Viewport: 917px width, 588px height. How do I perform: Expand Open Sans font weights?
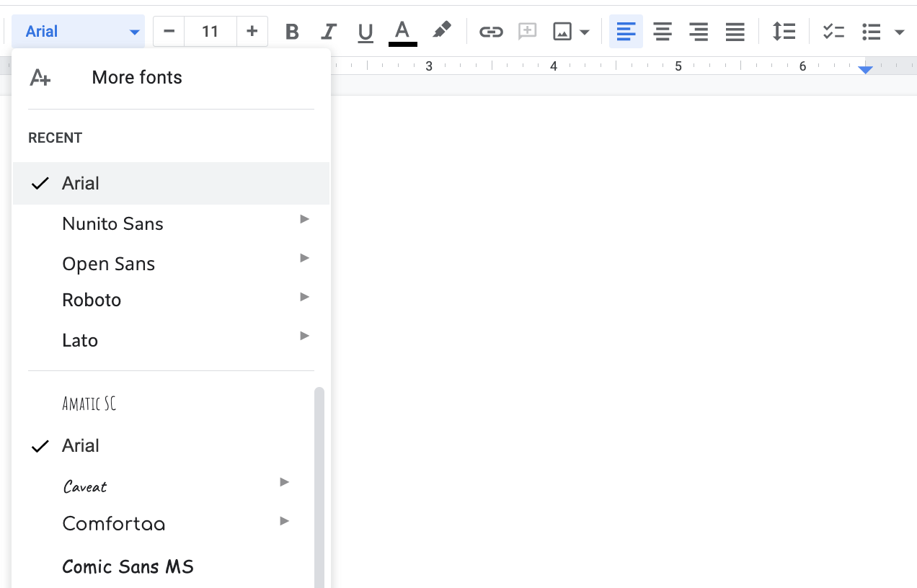[305, 258]
